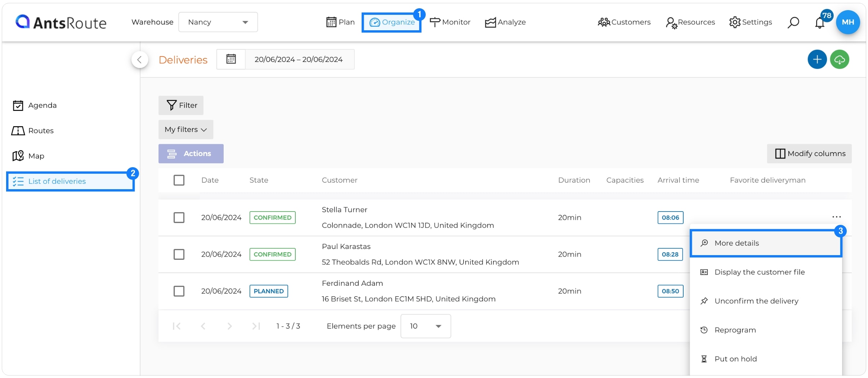Open the three-dots menu for Stella Turner
The image size is (868, 378).
point(836,217)
